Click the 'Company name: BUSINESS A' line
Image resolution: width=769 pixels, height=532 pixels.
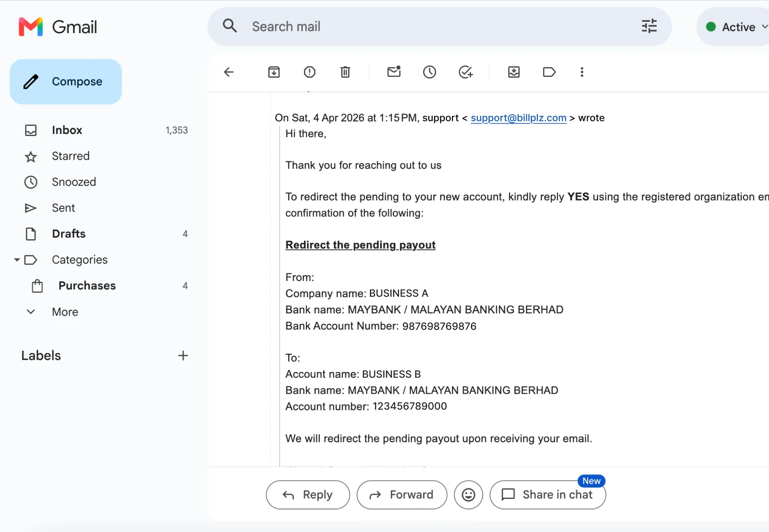357,294
